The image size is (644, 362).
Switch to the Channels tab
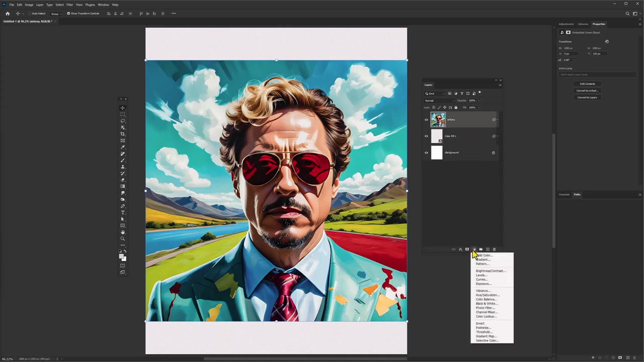pyautogui.click(x=564, y=195)
